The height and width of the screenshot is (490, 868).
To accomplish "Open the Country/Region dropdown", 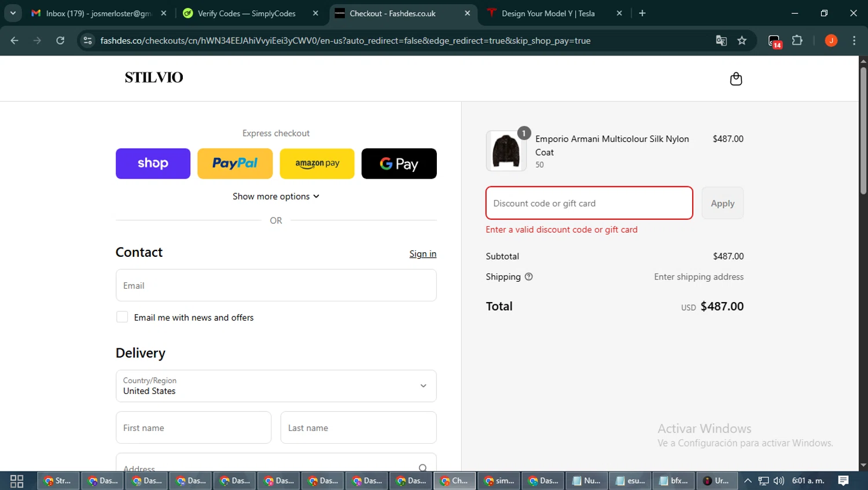I will (276, 386).
